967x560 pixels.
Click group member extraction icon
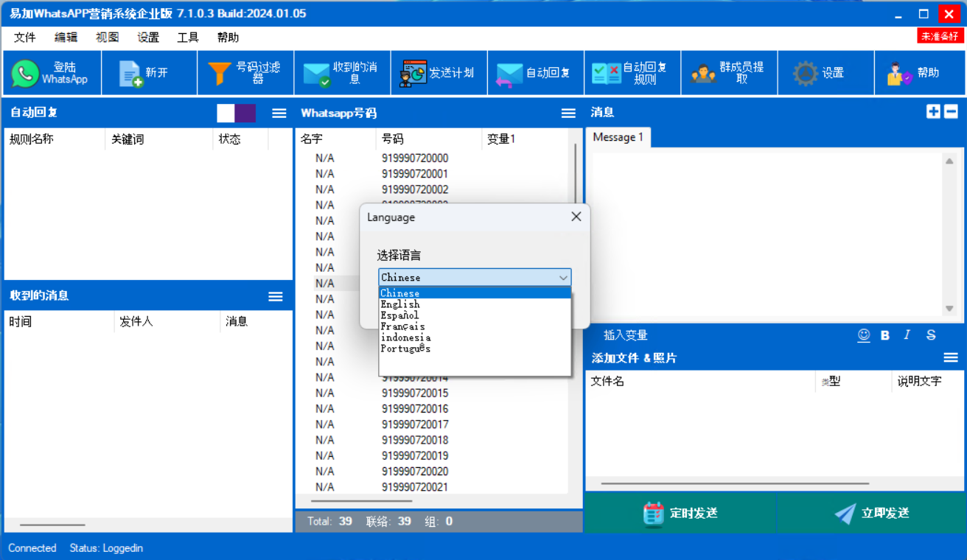pyautogui.click(x=703, y=73)
